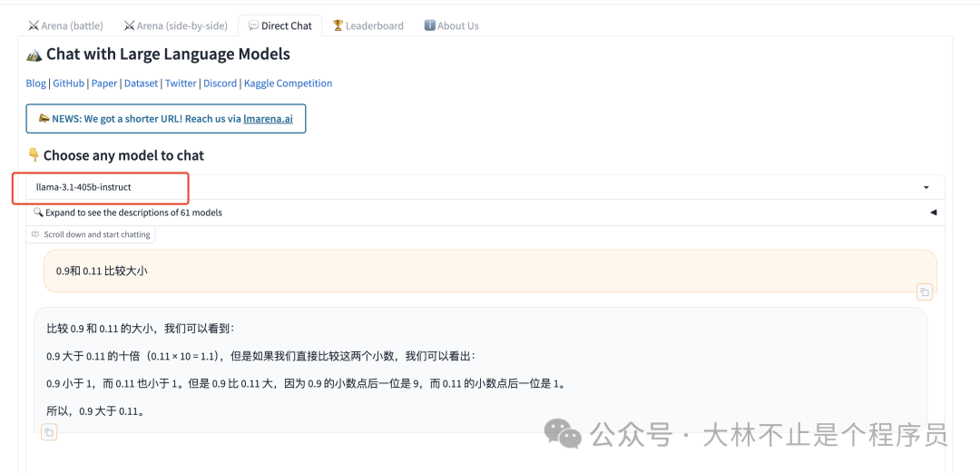
Task: Click the swords icon on Arena (battle) tab
Action: tap(34, 25)
